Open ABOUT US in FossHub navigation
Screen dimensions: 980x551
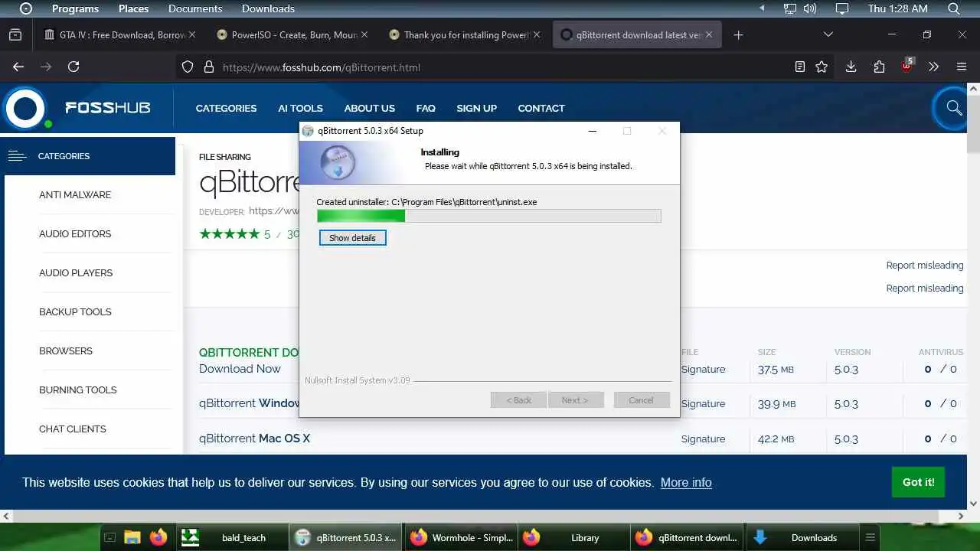tap(369, 108)
